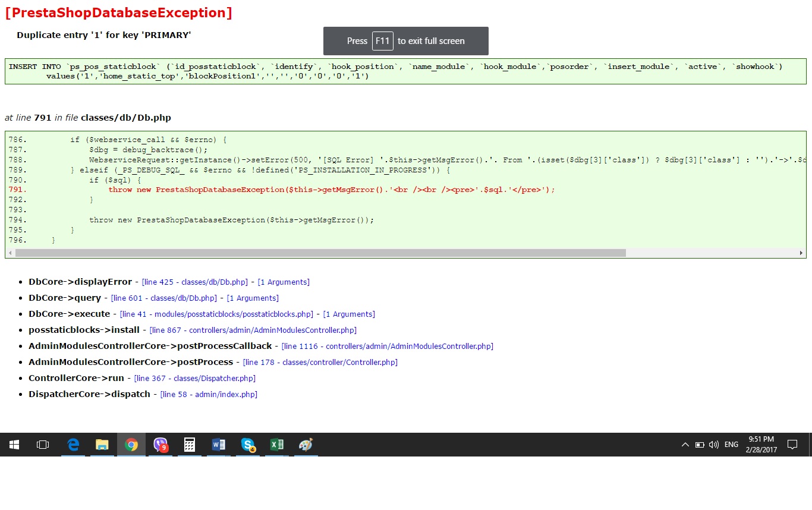Click the bold "ControllerCore->run" trace entry

[x=76, y=378]
